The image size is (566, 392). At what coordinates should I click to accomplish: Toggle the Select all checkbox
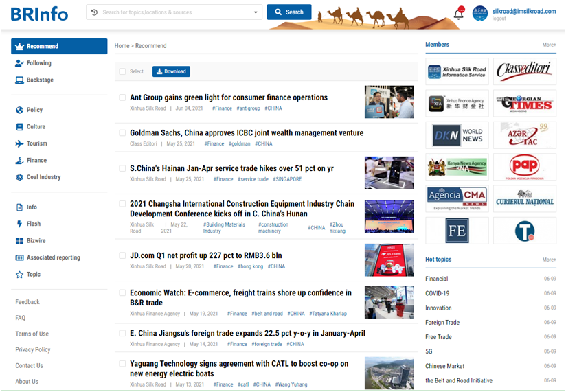[122, 71]
